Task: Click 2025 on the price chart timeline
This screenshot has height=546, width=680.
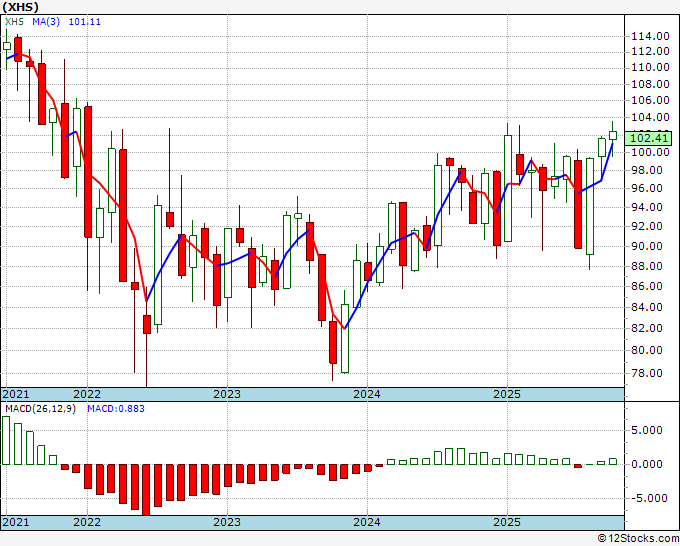Action: coord(507,394)
